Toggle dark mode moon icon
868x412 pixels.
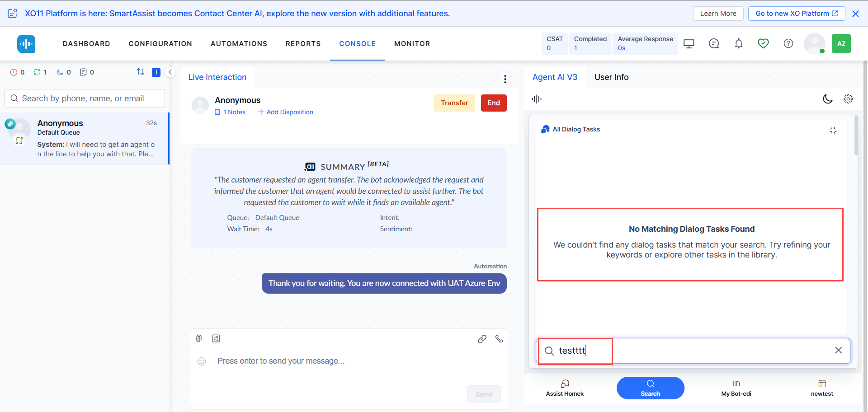(x=827, y=99)
